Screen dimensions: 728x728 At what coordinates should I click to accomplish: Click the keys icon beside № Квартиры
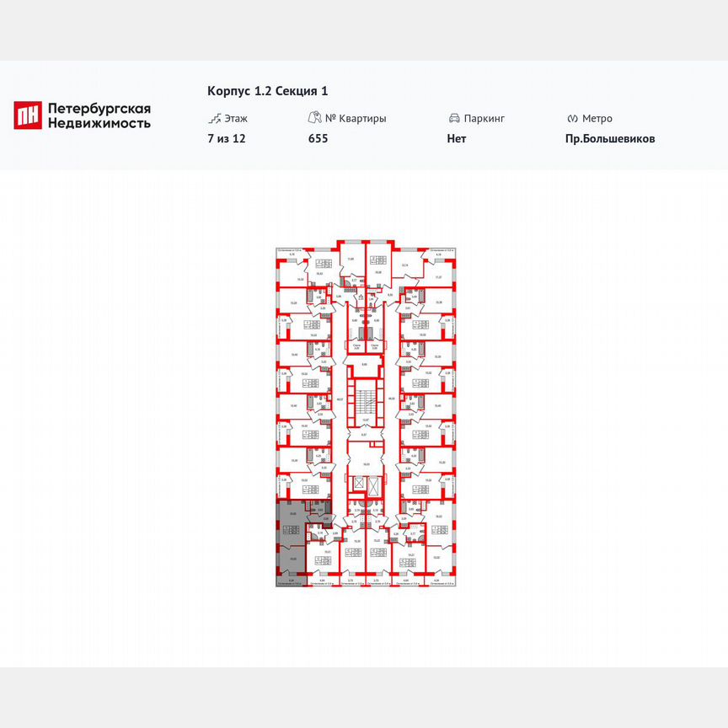coord(315,117)
